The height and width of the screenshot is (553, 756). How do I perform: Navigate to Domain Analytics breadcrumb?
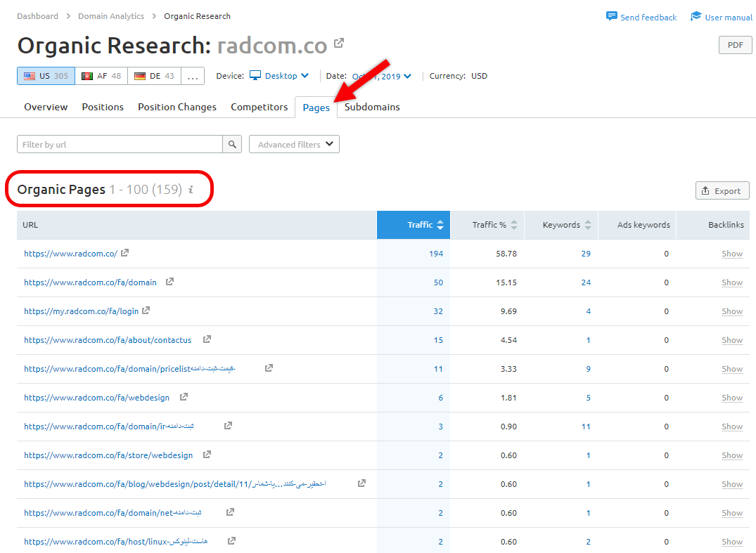click(x=112, y=15)
